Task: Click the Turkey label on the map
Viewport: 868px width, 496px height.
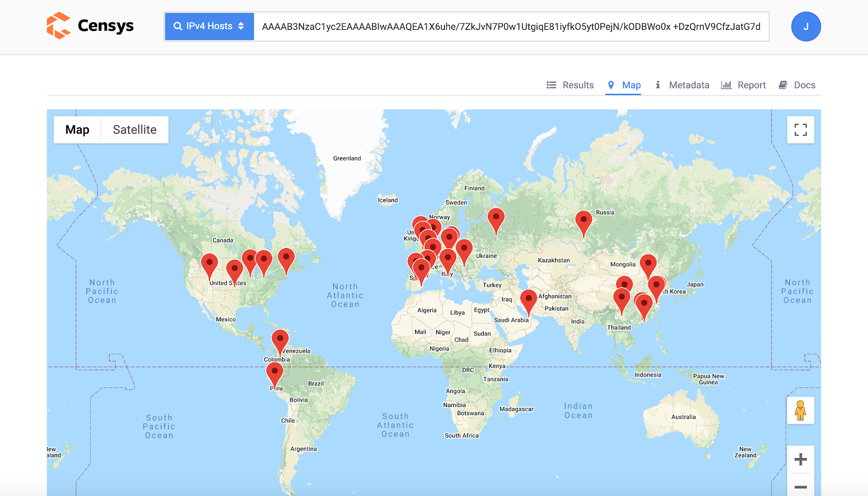Action: 492,285
